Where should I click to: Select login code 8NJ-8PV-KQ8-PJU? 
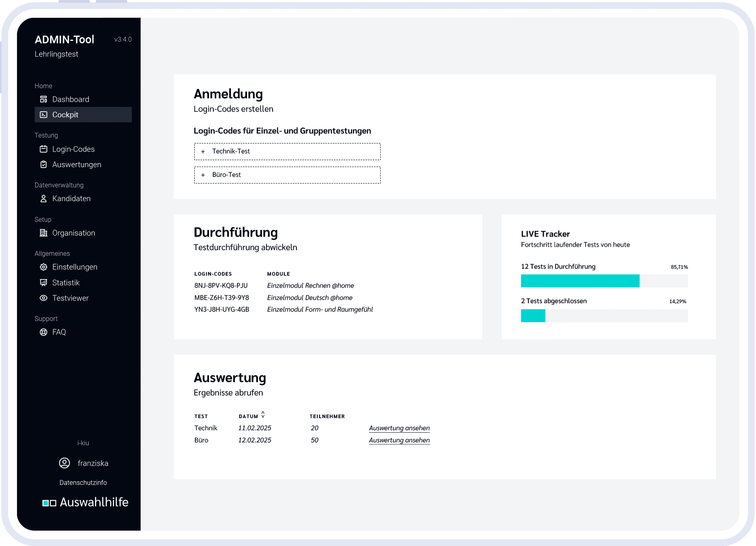click(221, 285)
